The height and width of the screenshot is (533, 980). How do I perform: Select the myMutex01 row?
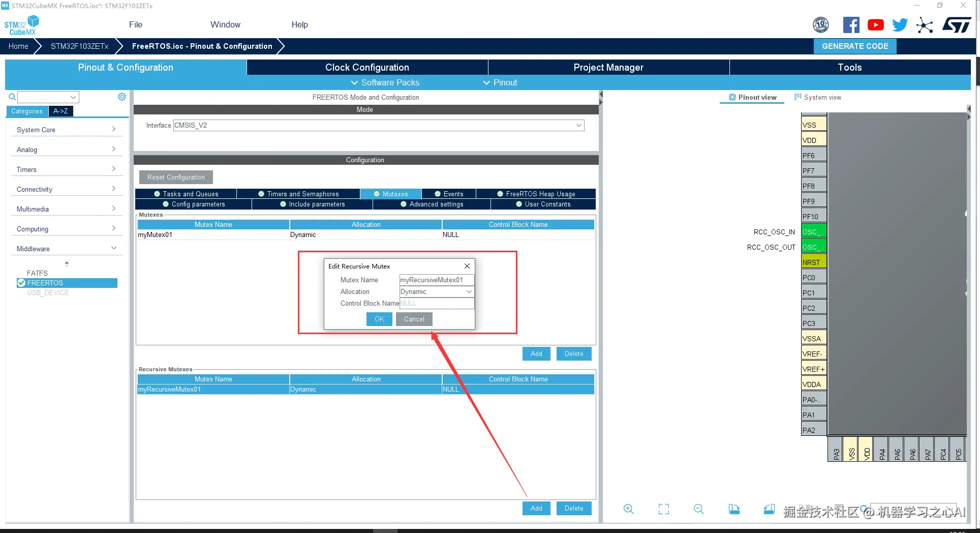coord(365,234)
